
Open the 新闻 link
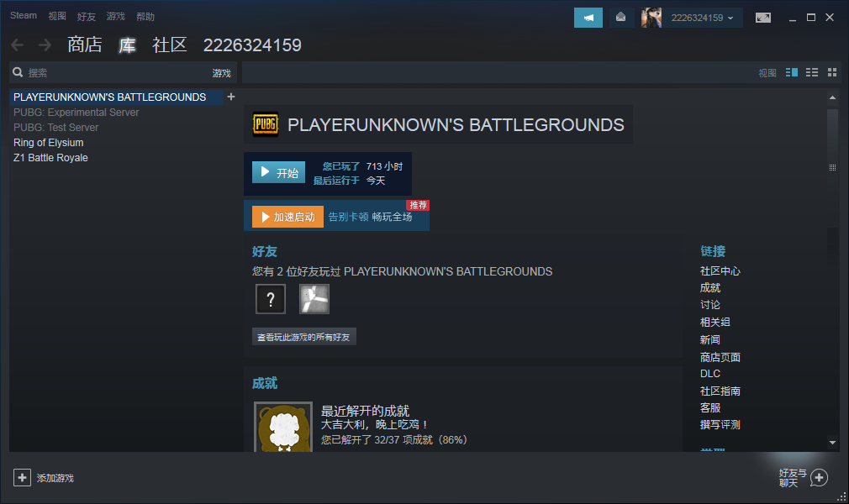709,339
